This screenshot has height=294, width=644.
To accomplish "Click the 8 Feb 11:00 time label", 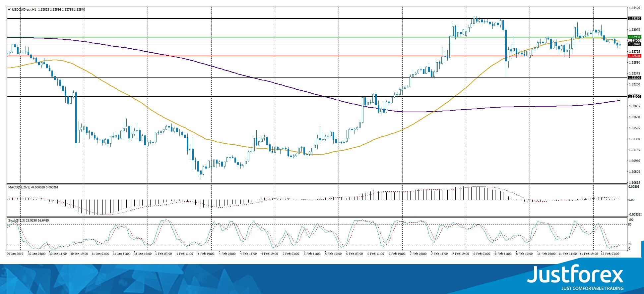I will pyautogui.click(x=503, y=254).
